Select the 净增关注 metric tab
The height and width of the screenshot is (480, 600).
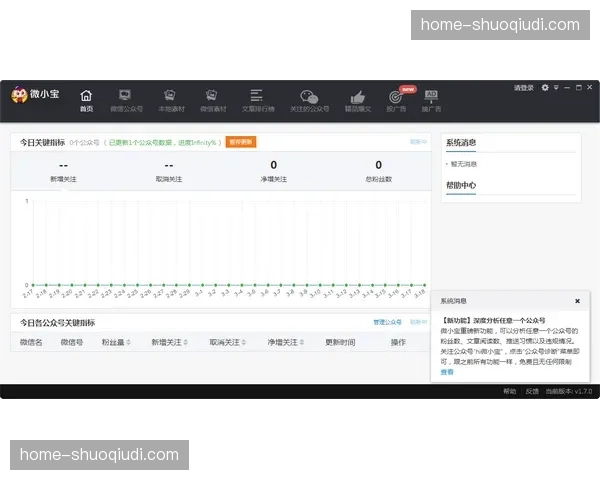click(x=274, y=171)
